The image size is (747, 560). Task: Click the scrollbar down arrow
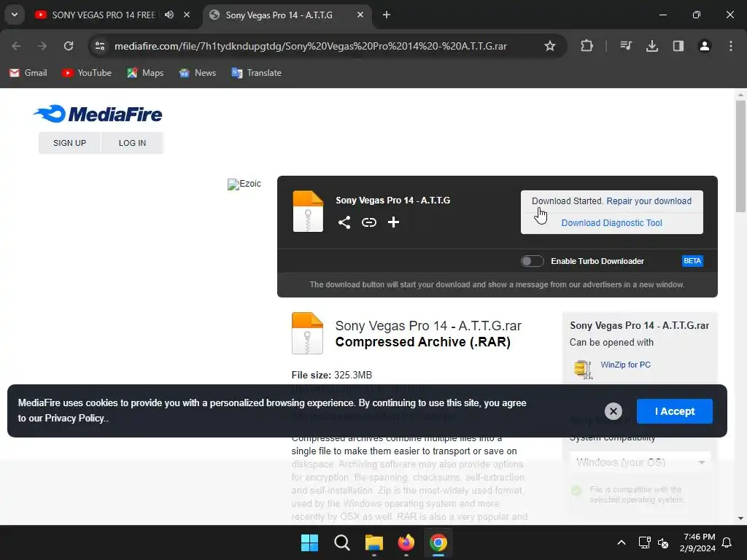tap(740, 518)
